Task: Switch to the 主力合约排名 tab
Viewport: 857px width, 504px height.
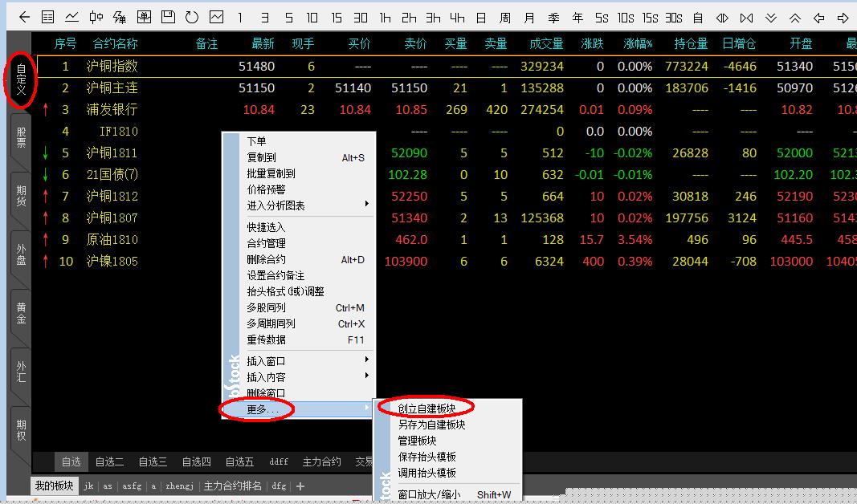Action: [232, 486]
